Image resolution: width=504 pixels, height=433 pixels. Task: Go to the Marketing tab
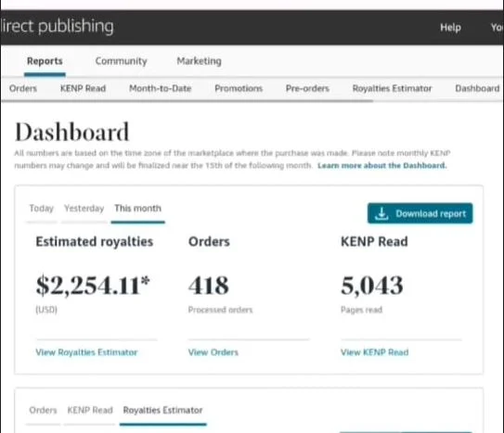[x=199, y=61]
